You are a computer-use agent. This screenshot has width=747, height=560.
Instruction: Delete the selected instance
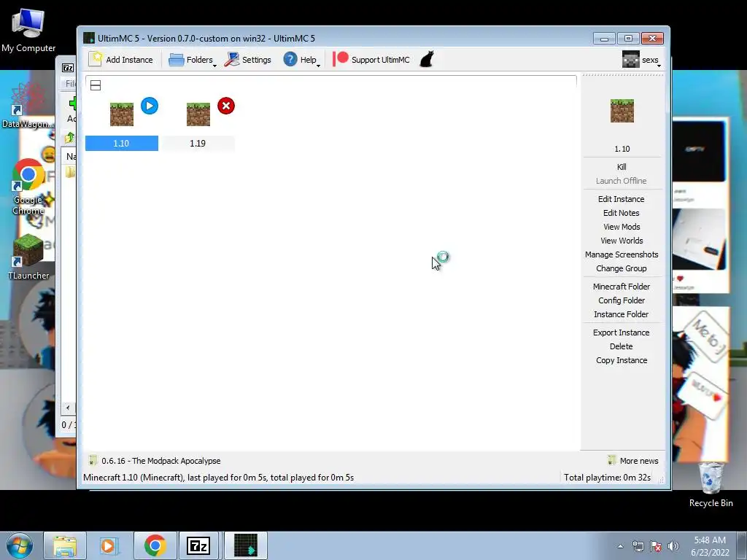(x=622, y=346)
